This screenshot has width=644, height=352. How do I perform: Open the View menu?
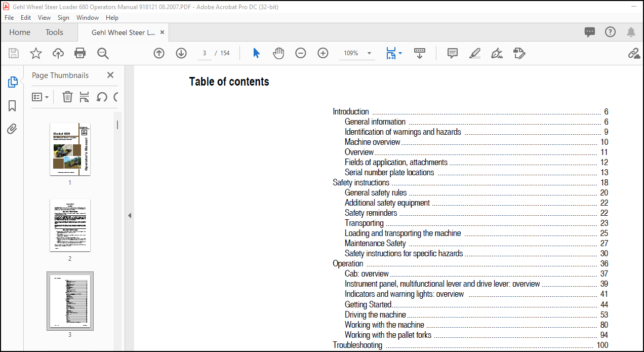[45, 17]
